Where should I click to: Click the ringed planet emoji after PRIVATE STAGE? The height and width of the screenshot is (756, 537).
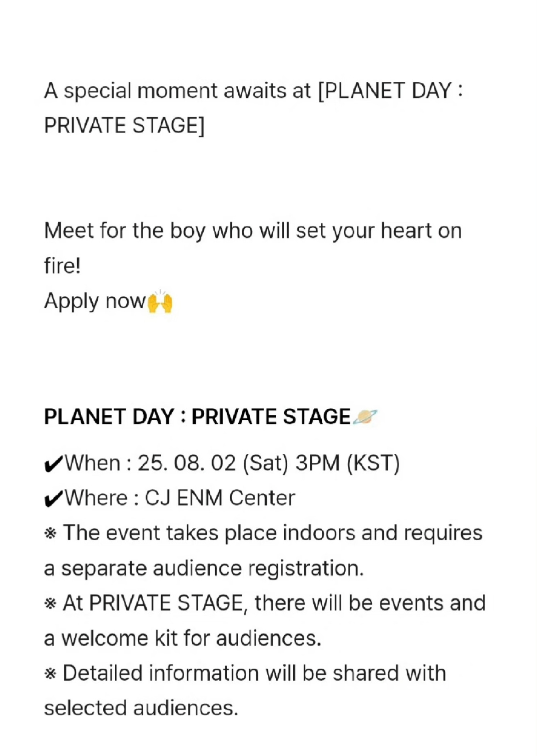pos(365,417)
